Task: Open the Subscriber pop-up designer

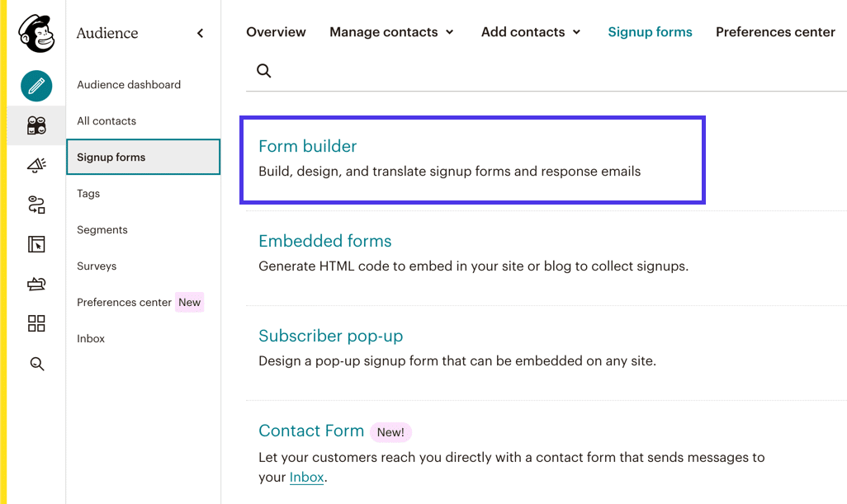Action: tap(330, 337)
